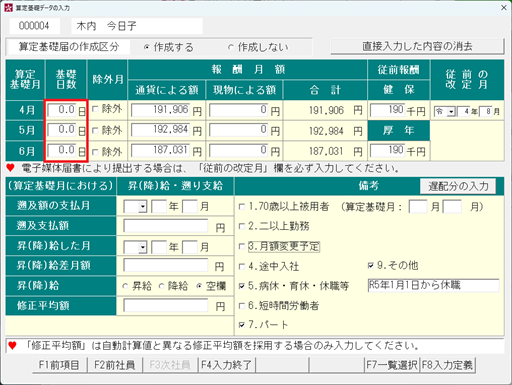Click first 算定基礎月 month field
Image resolution: width=512 pixels, height=385 pixels.
pos(418,207)
